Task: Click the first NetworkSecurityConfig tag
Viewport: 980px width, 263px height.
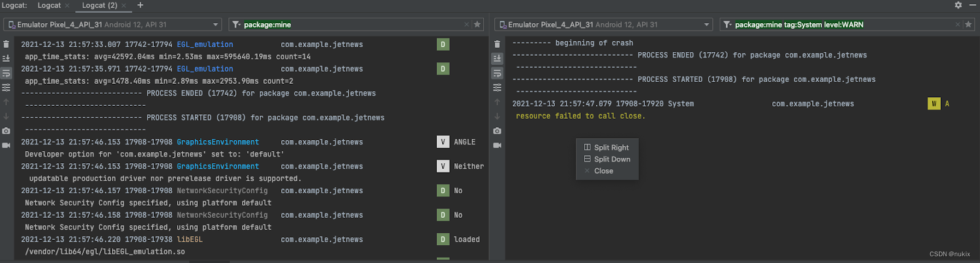Action: point(222,191)
